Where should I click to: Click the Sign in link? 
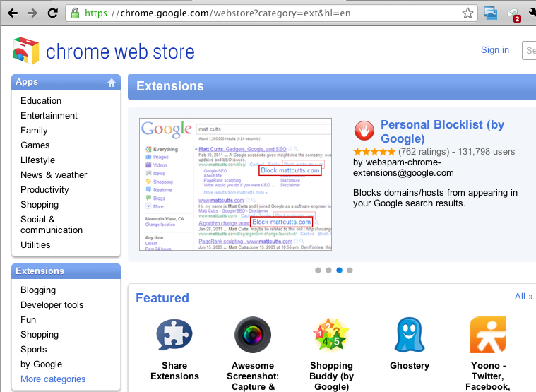pyautogui.click(x=494, y=50)
